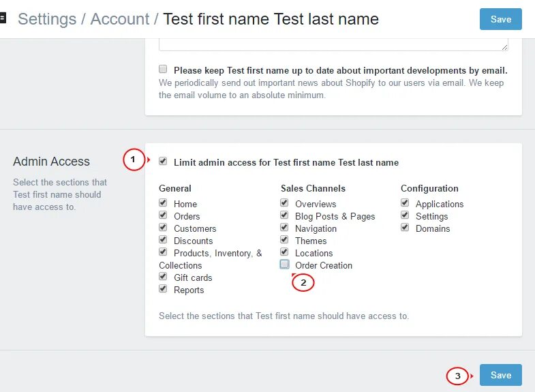535x392 pixels.
Task: Go to the Account breadcrumb link
Action: tap(120, 19)
